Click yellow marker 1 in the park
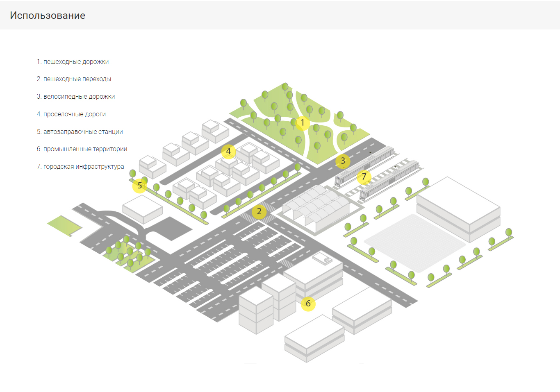 click(x=303, y=123)
